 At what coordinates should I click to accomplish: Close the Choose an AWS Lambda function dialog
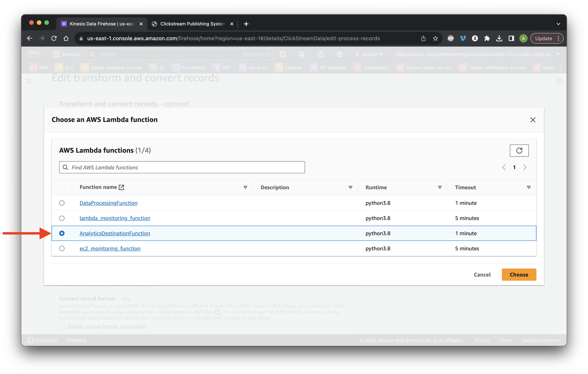tap(533, 120)
